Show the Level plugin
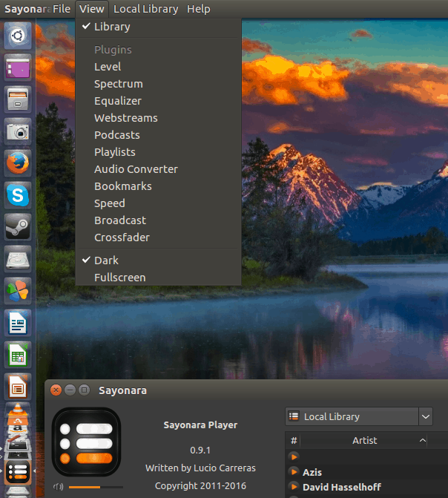 (x=159, y=67)
